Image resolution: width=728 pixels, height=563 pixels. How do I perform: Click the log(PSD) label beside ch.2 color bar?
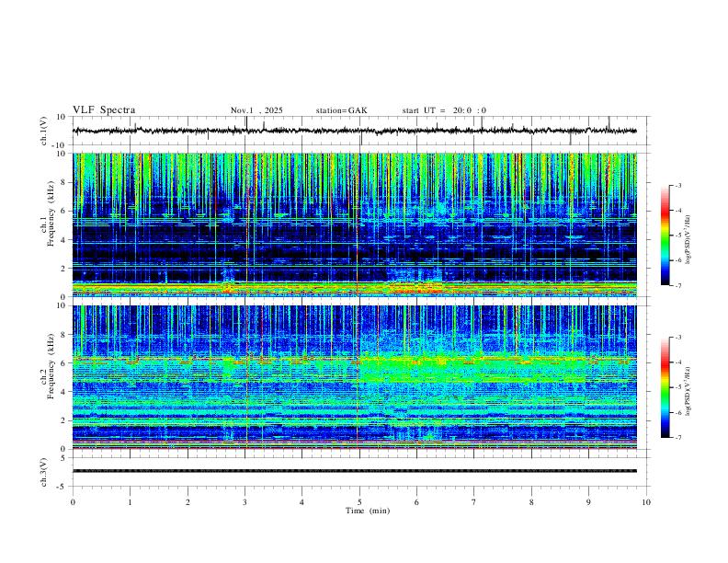(x=688, y=391)
